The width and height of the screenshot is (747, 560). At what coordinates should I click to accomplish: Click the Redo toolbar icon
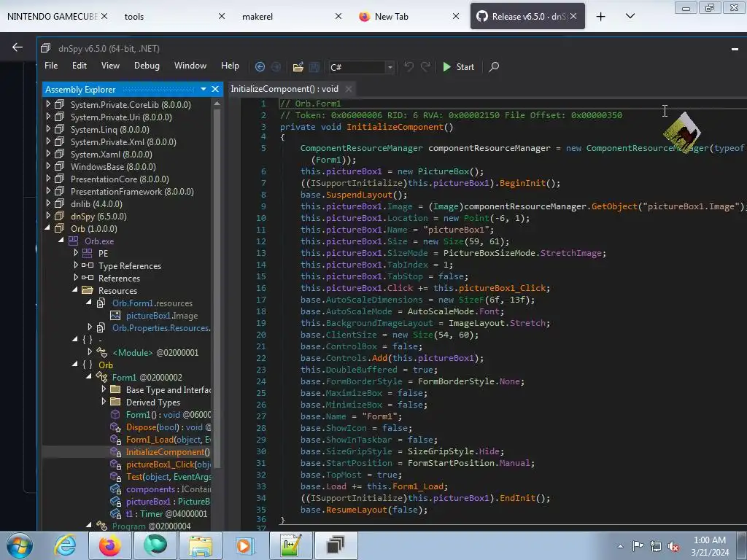(x=425, y=66)
